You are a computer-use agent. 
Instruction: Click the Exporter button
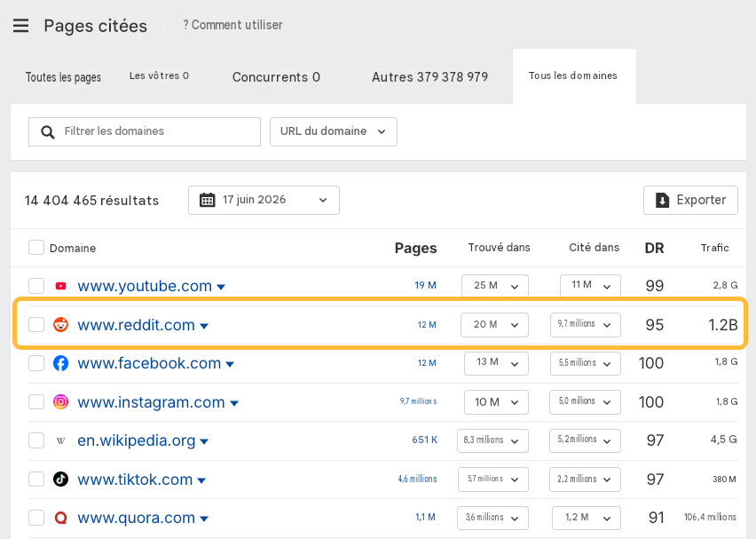[690, 200]
